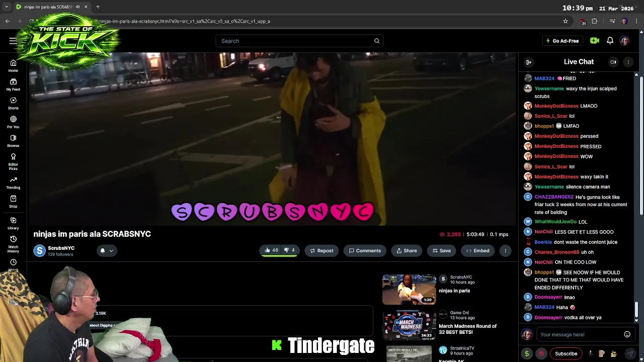Screen dimensions: 644x362
Task: Toggle notifications bell for ScrubsNYC channel
Action: point(102,250)
